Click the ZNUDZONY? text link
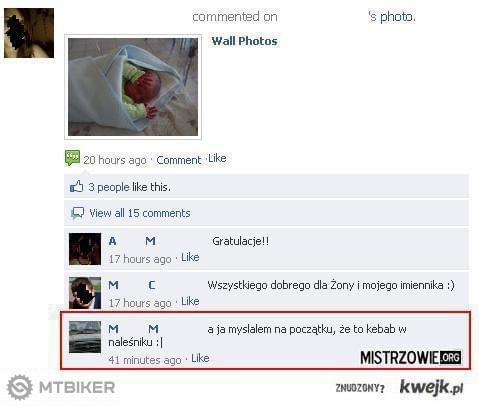The width and height of the screenshot is (479, 406). [360, 388]
